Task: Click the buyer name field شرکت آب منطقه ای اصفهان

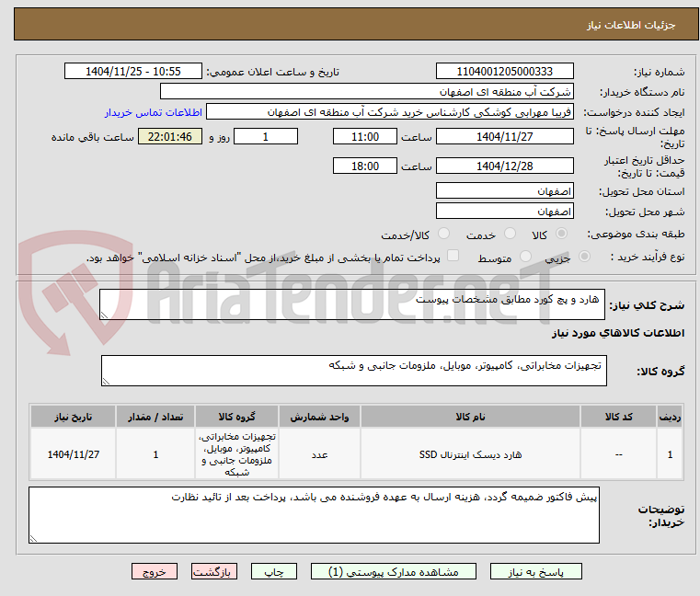Action: tap(366, 92)
